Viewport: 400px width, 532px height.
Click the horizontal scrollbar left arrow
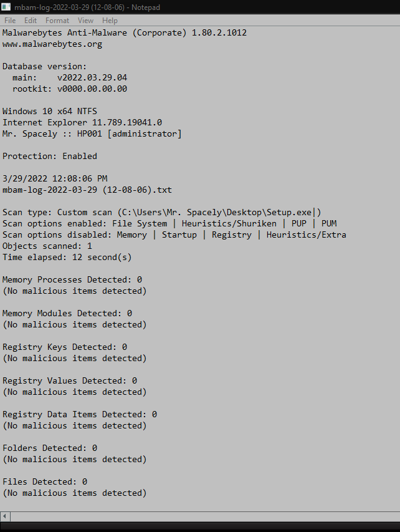point(5,516)
